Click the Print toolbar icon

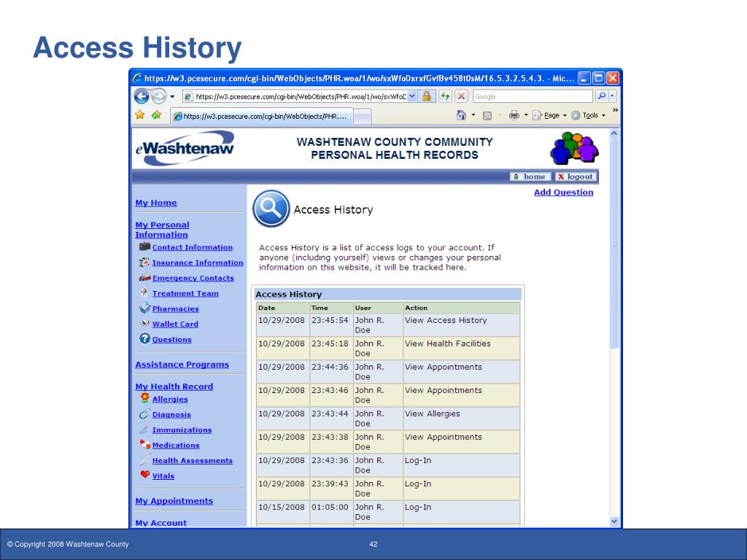[x=514, y=115]
